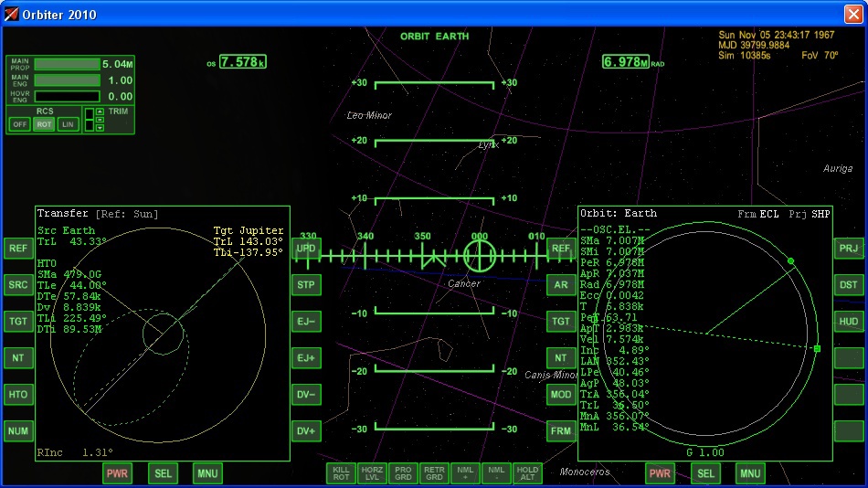Viewport: 868px width, 488px height.
Task: Click the 7.578k orbital speed readout
Action: coord(243,62)
